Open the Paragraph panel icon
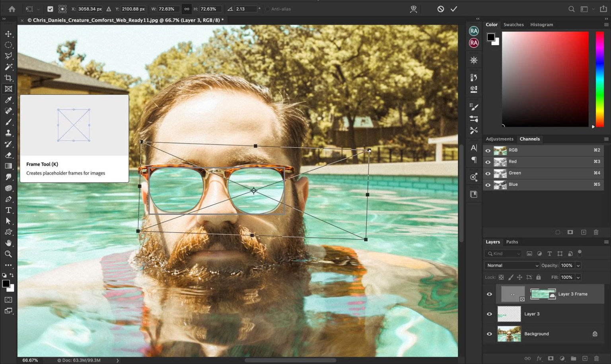Image resolution: width=611 pixels, height=364 pixels. [x=473, y=161]
